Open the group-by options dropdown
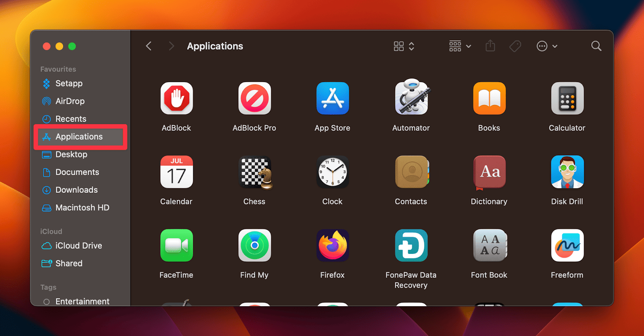Image resolution: width=644 pixels, height=336 pixels. 460,46
